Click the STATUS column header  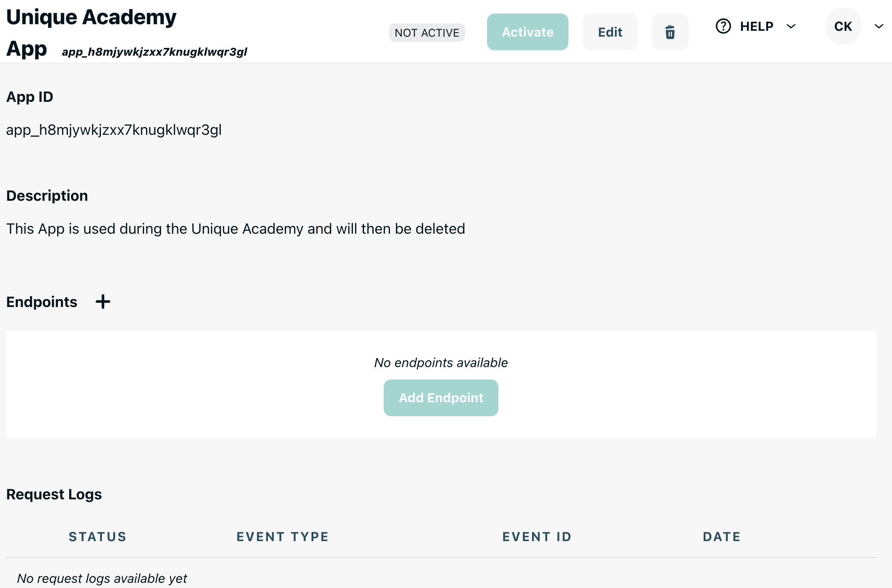pos(97,537)
